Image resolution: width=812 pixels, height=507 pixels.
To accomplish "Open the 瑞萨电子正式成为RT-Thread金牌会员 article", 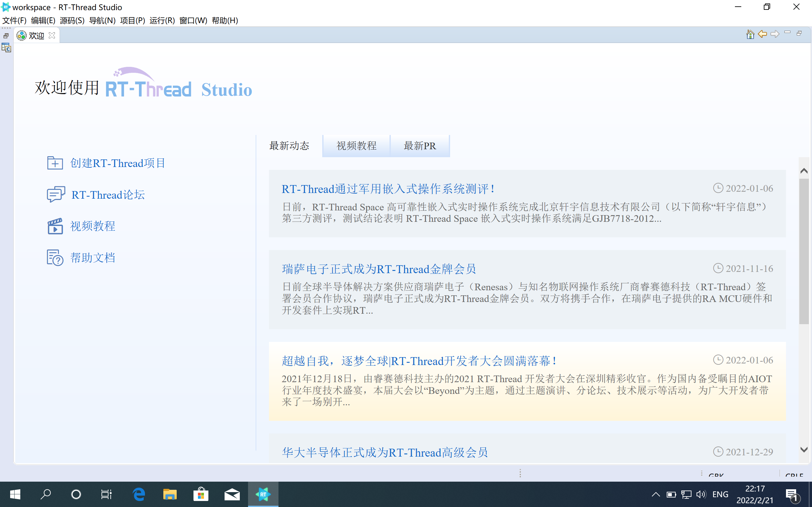I will 379,269.
